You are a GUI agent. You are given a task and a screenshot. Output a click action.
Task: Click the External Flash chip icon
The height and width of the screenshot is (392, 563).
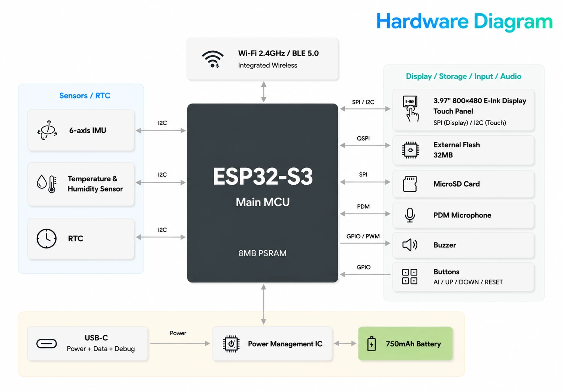click(411, 150)
